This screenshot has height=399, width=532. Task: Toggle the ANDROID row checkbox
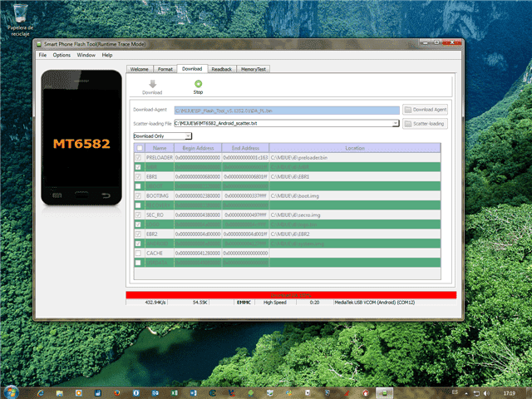pos(138,244)
